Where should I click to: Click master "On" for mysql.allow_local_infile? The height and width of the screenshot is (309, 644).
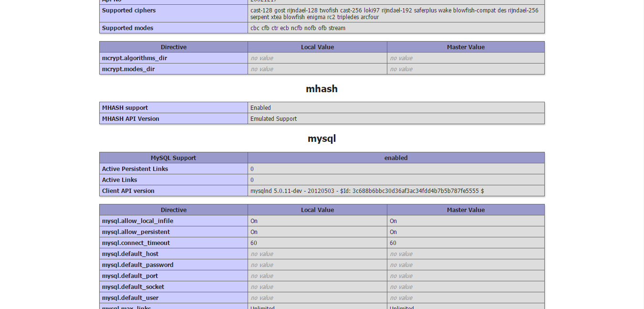coord(393,221)
